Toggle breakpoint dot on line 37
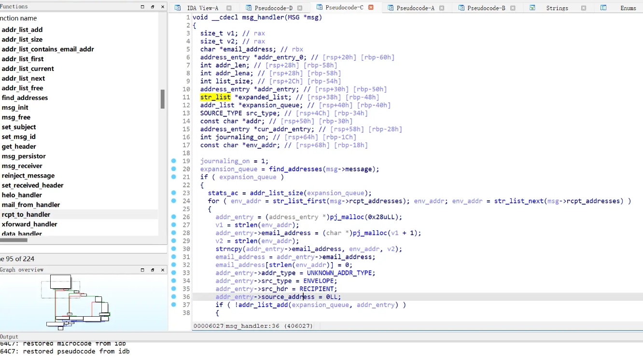The image size is (643, 364). [x=174, y=305]
